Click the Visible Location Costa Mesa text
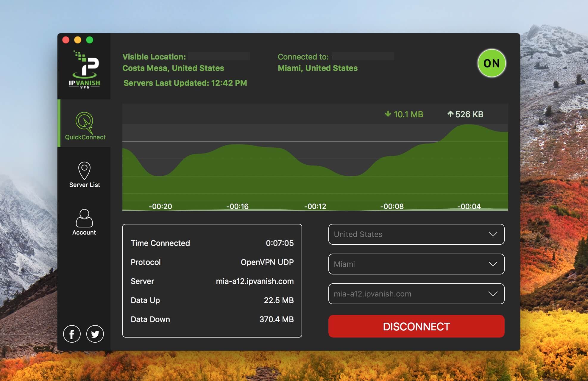The width and height of the screenshot is (588, 381). pos(173,68)
